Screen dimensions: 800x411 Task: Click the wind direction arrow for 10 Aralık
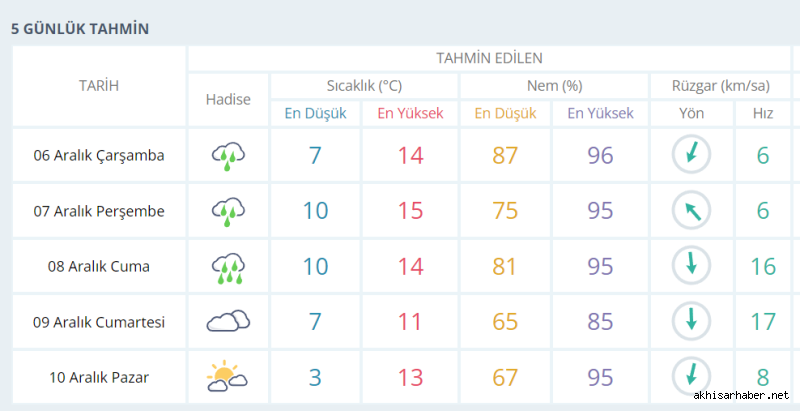coord(691,376)
